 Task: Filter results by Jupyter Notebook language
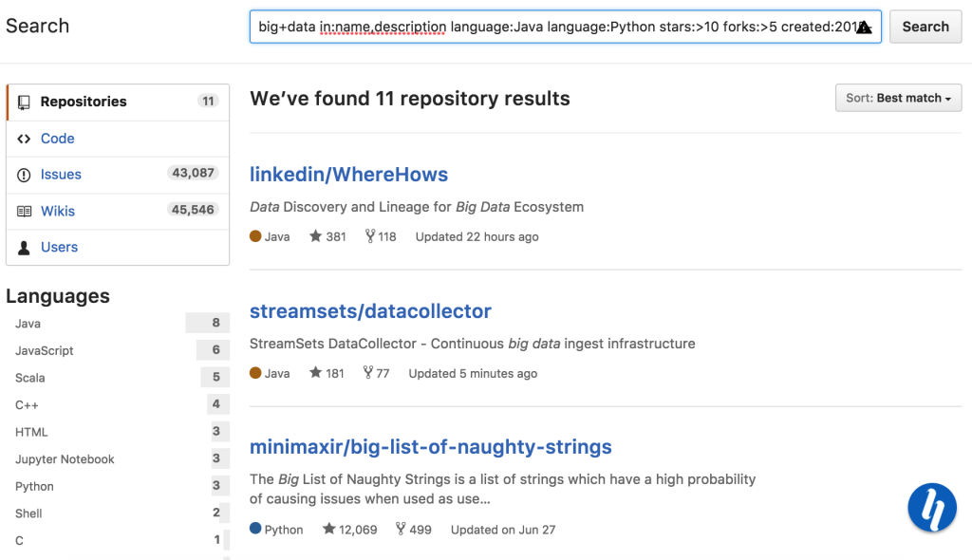click(x=65, y=458)
